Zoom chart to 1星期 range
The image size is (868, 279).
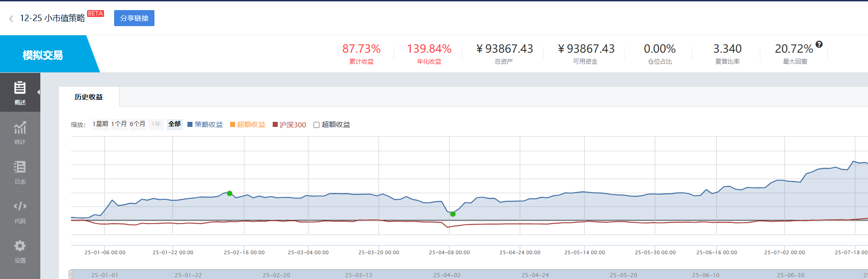[x=100, y=124]
